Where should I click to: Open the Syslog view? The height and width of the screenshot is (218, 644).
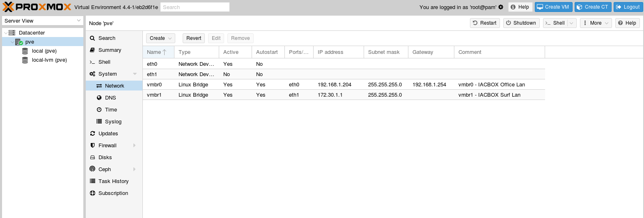tap(113, 121)
